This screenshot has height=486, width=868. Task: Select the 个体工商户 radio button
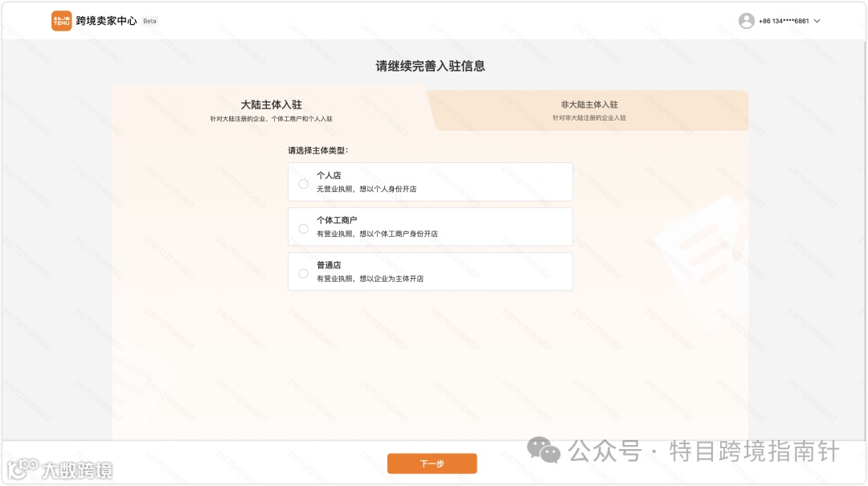point(303,228)
